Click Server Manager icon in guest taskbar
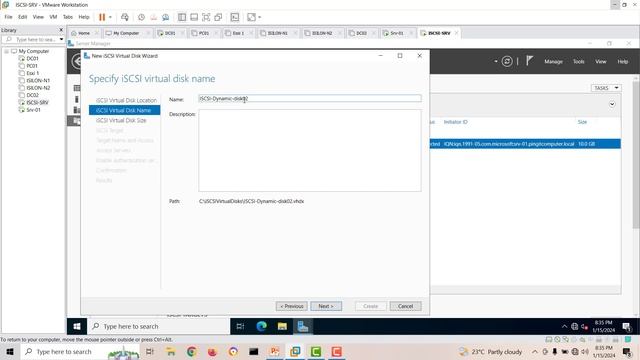Viewport: 640px width, 360px height. (x=303, y=327)
